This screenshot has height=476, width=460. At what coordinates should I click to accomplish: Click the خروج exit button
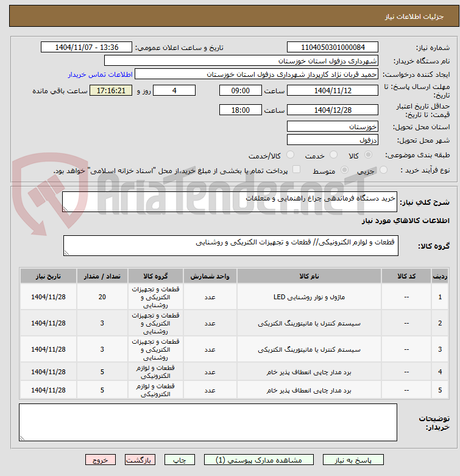[101, 460]
